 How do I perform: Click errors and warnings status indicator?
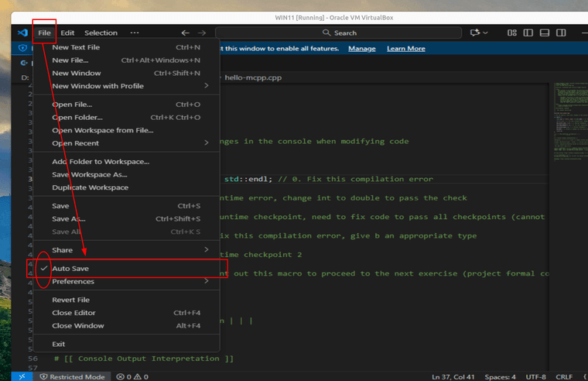(x=132, y=376)
